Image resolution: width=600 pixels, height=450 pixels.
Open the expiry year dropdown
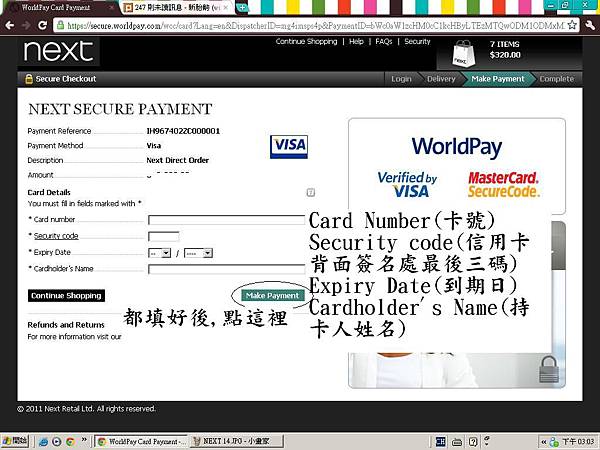pos(198,253)
